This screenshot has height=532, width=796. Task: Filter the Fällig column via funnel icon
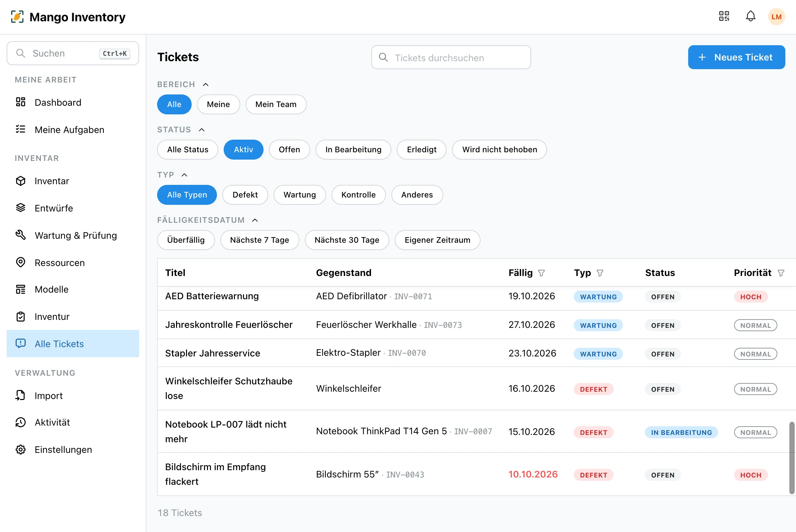click(x=542, y=273)
